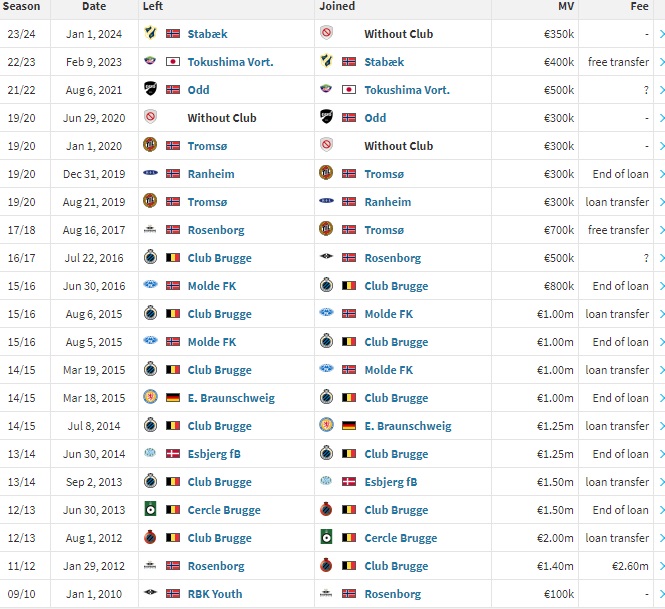Expand details arrow for the Feb 9, 2023 transfer
Screen dimensions: 665x609
tap(659, 62)
